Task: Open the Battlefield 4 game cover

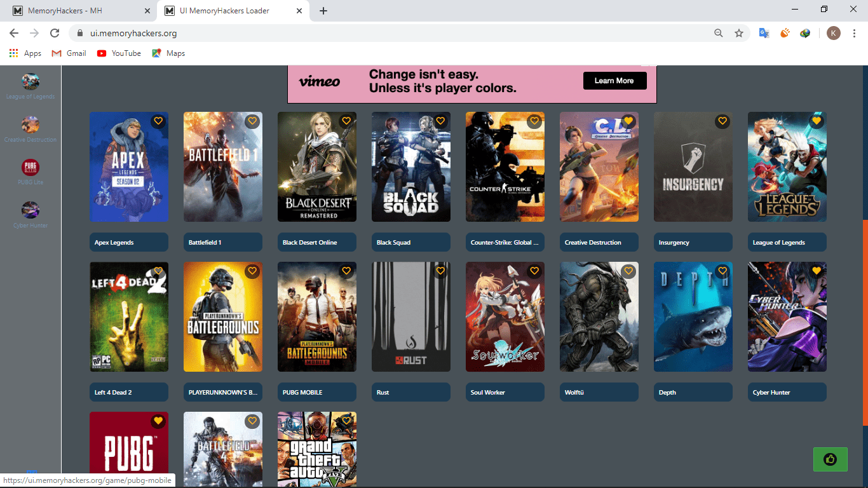Action: coord(223,449)
